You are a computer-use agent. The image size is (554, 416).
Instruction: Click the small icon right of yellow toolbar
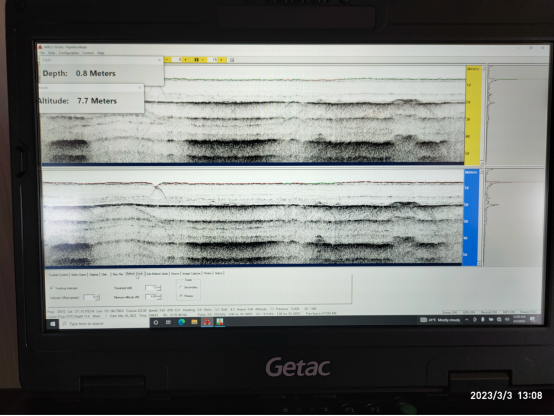[232, 60]
